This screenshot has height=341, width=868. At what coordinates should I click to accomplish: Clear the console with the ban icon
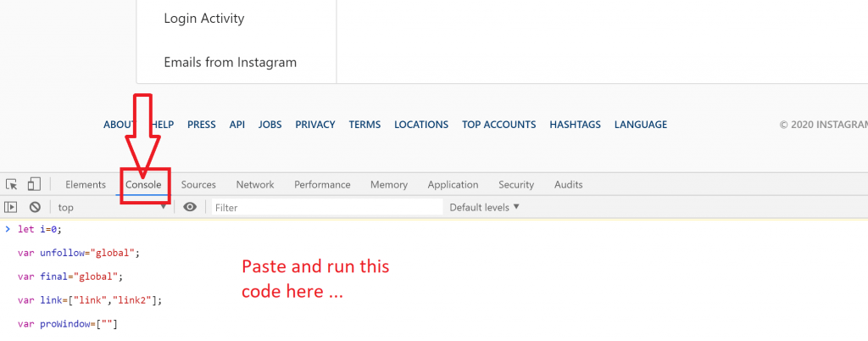pyautogui.click(x=35, y=207)
